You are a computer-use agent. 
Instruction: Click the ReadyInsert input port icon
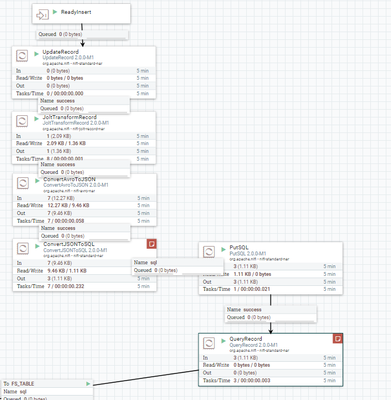[42, 15]
